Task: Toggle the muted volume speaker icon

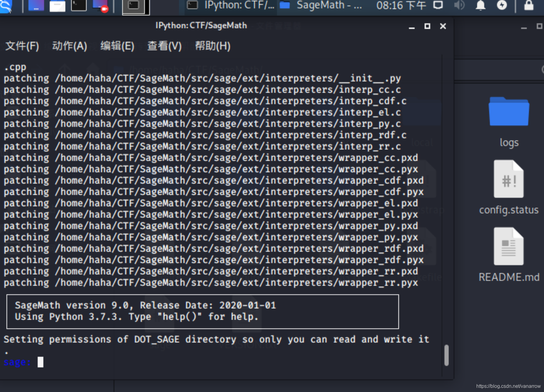Action: tap(459, 5)
